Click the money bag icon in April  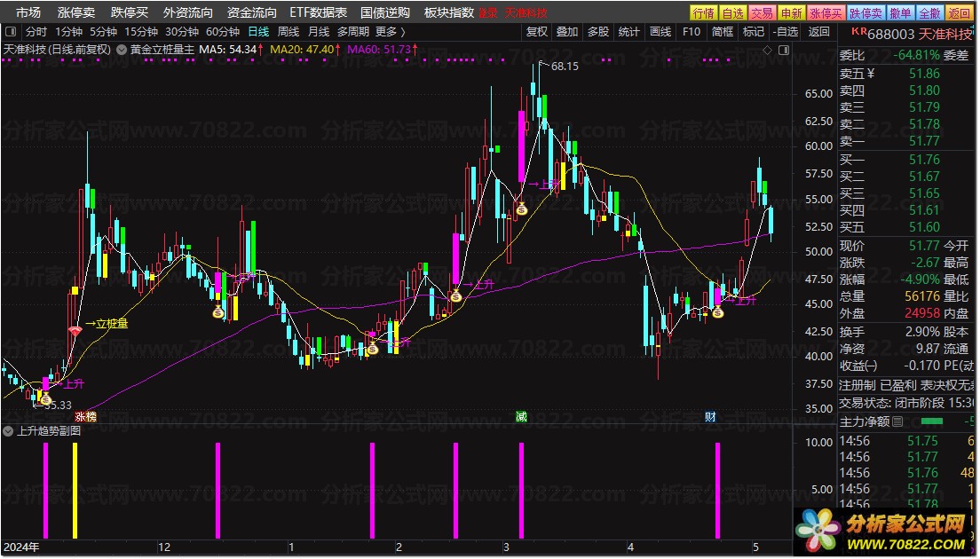[717, 311]
